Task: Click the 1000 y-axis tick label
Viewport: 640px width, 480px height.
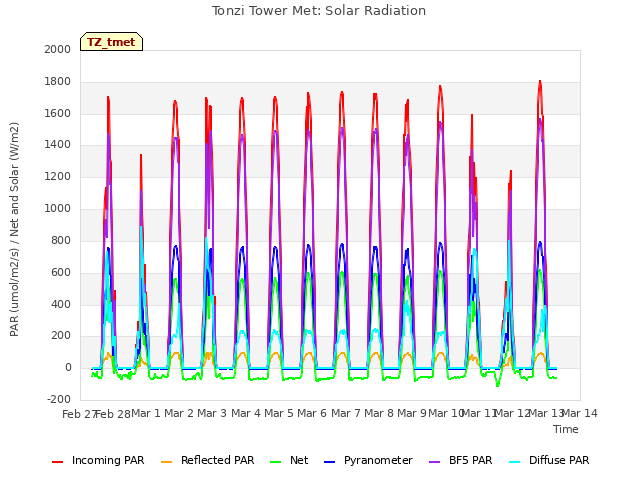Action: tap(58, 209)
